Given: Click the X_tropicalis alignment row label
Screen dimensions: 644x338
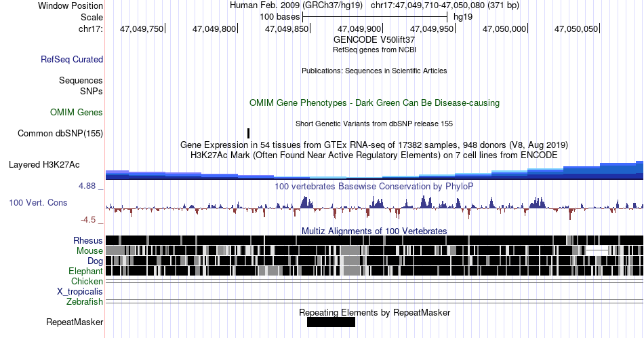Looking at the screenshot, I should pos(80,292).
